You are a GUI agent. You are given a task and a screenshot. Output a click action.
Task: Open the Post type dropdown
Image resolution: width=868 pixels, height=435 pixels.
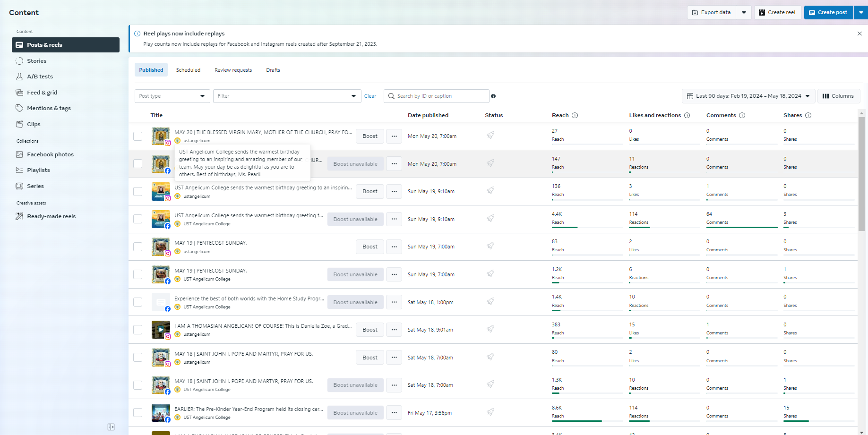pos(172,96)
